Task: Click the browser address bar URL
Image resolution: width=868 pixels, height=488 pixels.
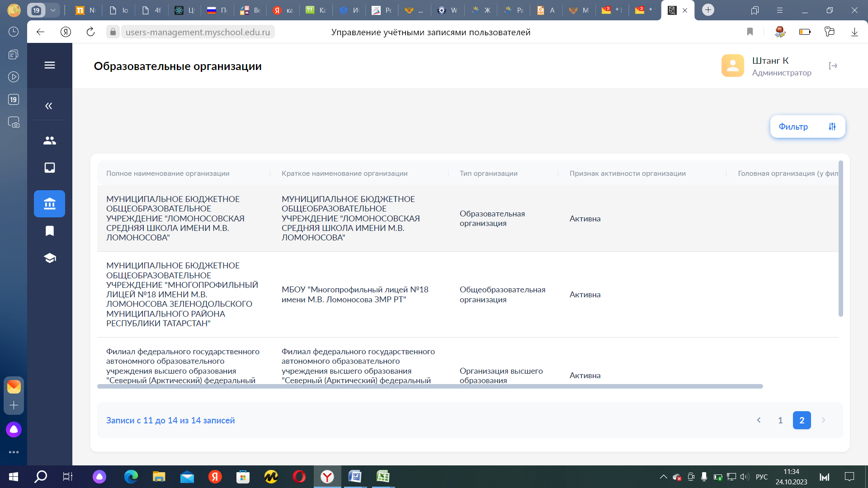Action: tap(198, 32)
